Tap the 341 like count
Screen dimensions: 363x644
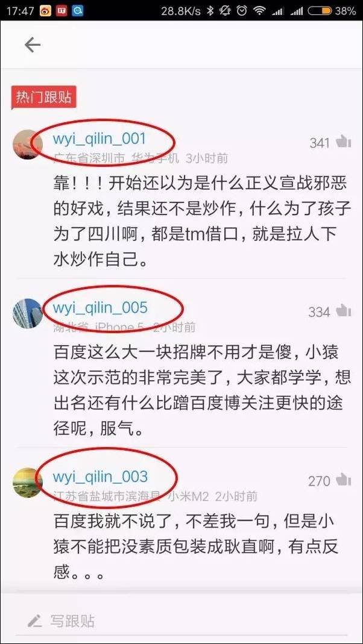tap(320, 143)
